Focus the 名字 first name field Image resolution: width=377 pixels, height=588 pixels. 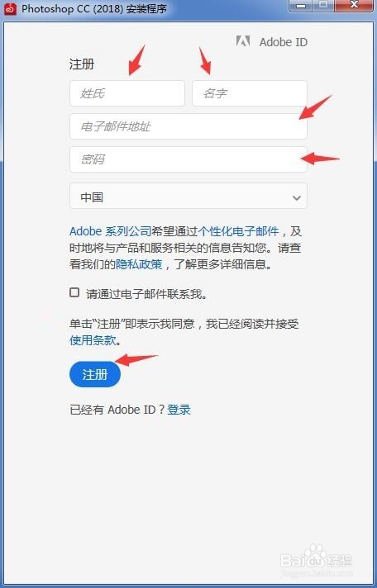tap(250, 93)
